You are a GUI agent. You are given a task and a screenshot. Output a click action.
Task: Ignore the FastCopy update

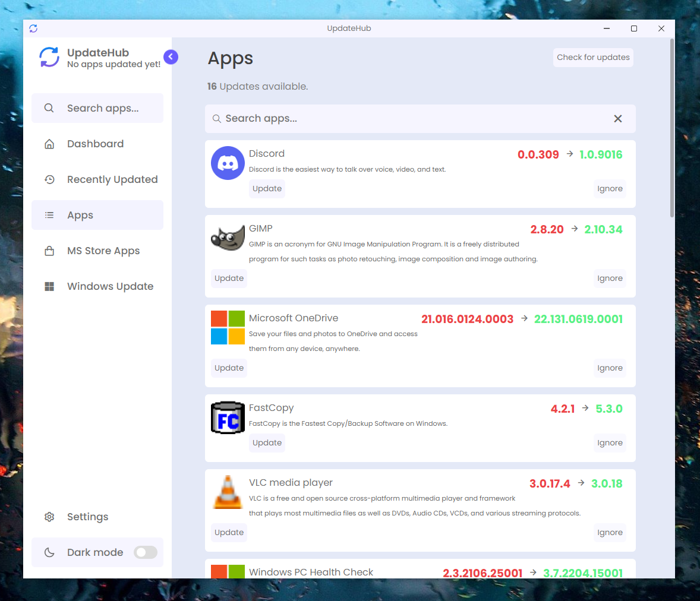[x=610, y=443]
